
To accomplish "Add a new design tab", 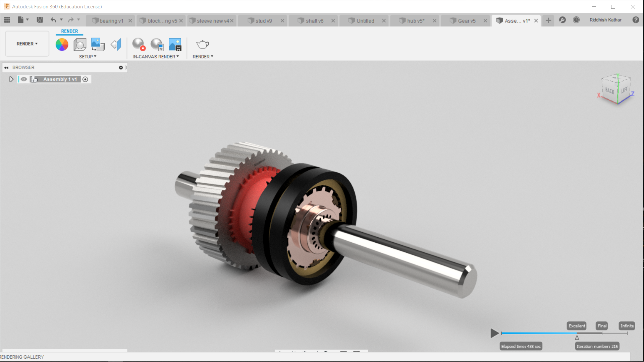I will [548, 20].
